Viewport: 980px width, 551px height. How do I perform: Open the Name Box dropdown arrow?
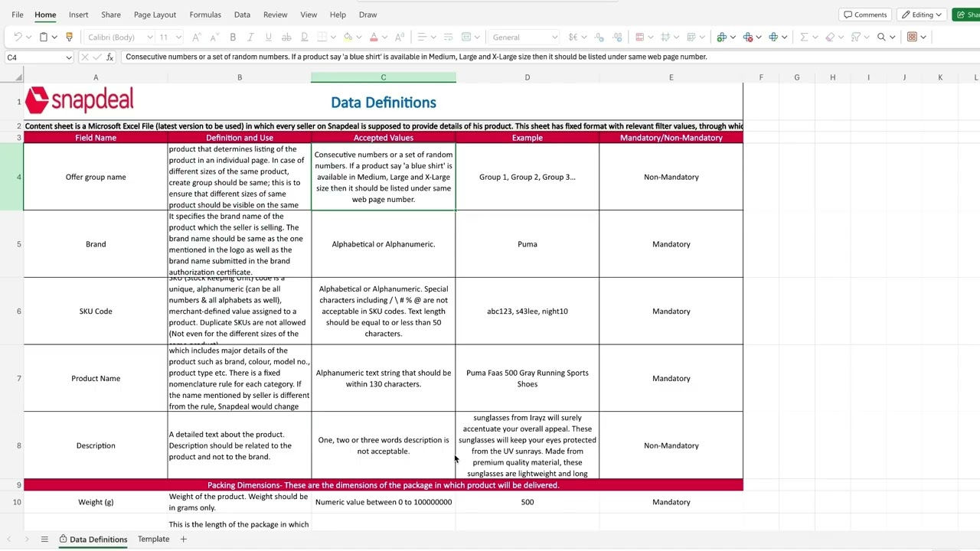68,57
